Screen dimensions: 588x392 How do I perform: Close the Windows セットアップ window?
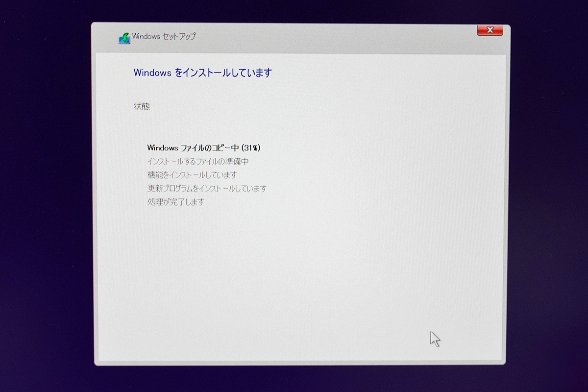point(490,30)
